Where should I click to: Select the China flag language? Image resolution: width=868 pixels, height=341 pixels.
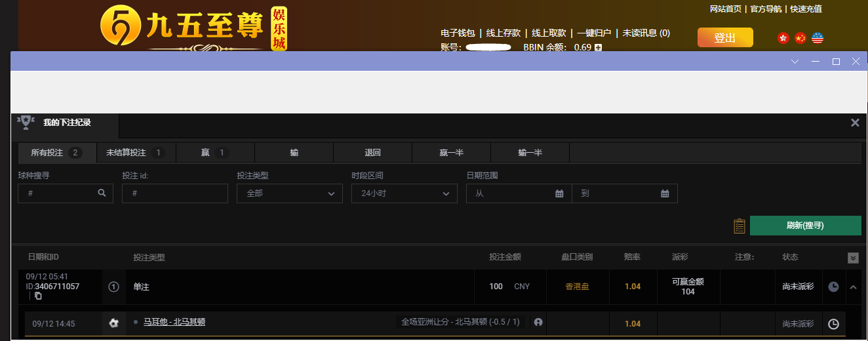800,38
